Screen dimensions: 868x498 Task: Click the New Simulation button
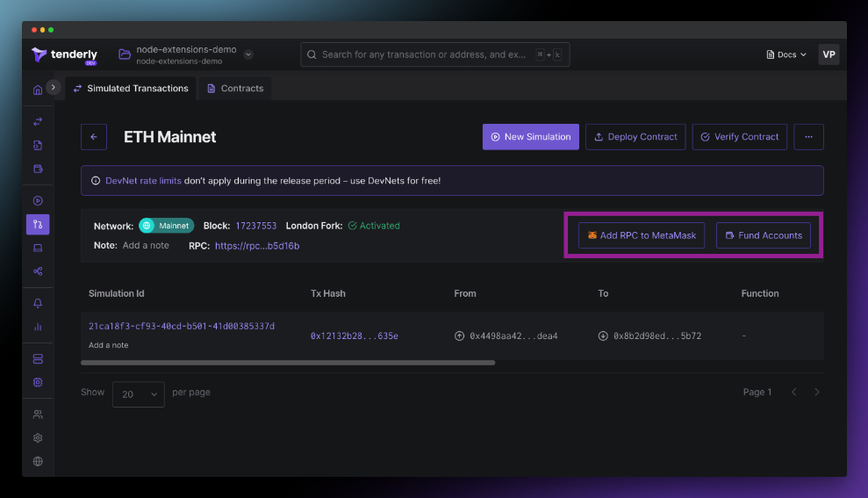(530, 137)
